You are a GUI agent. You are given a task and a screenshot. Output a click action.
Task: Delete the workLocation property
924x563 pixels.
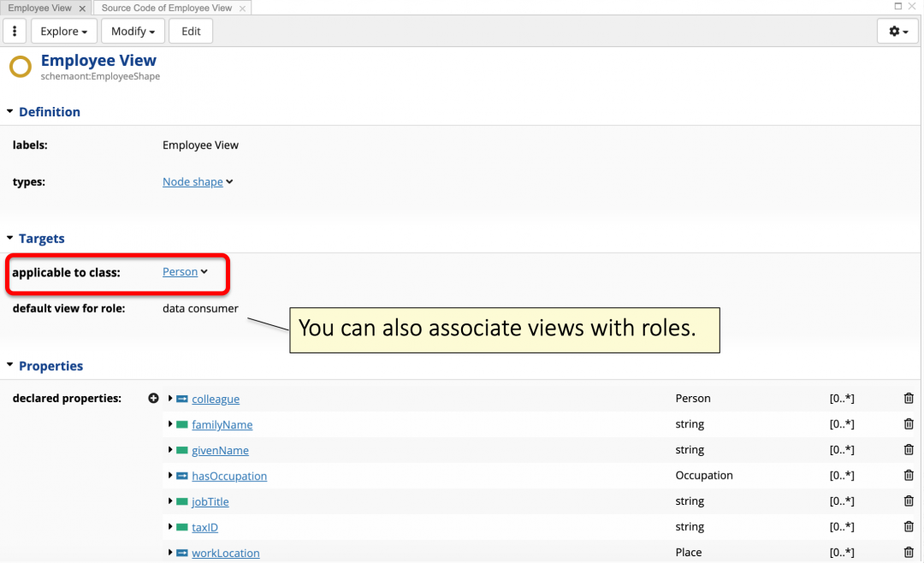point(909,553)
